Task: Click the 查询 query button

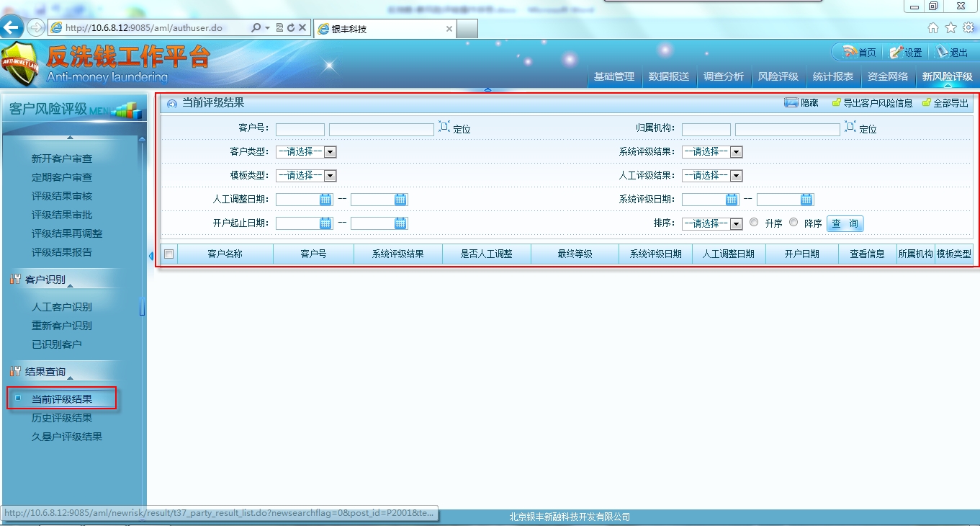Action: (x=845, y=223)
